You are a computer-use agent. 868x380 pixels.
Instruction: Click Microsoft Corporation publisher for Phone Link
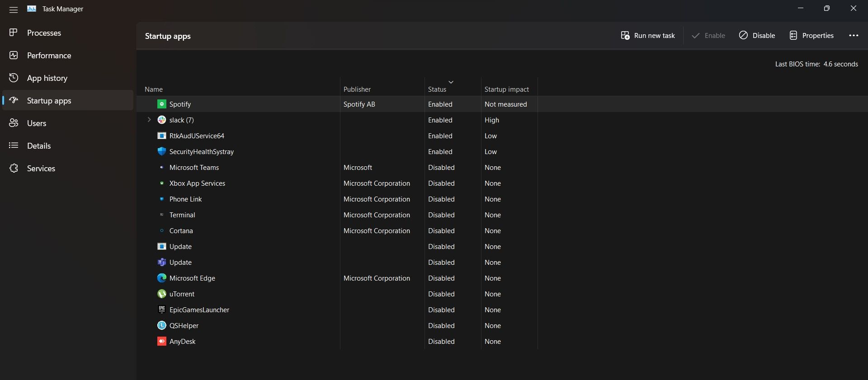coord(377,199)
